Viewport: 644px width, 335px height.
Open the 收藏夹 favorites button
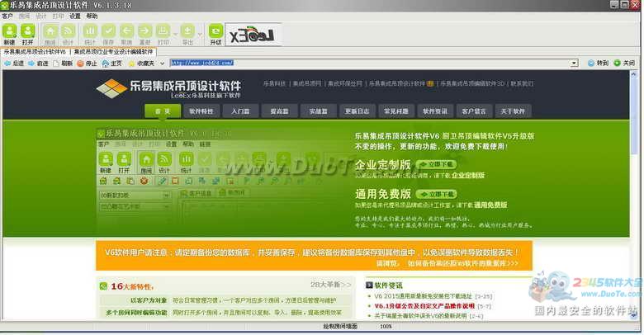click(142, 64)
